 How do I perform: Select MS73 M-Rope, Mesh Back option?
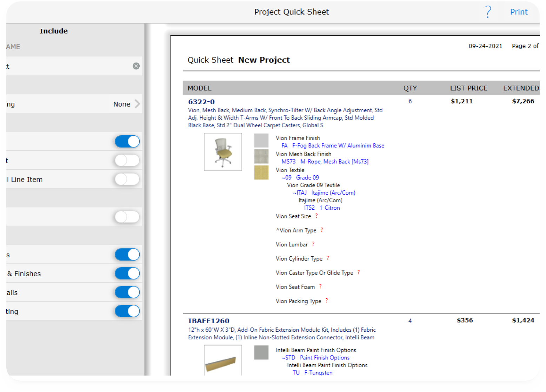[x=325, y=162]
